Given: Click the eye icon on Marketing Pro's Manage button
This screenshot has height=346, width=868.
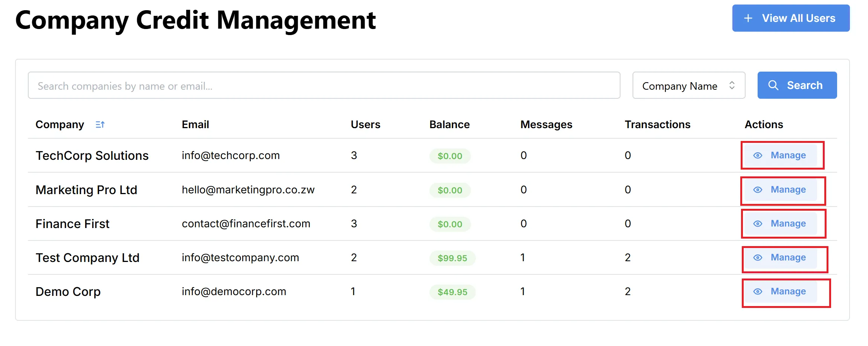Looking at the screenshot, I should 758,190.
